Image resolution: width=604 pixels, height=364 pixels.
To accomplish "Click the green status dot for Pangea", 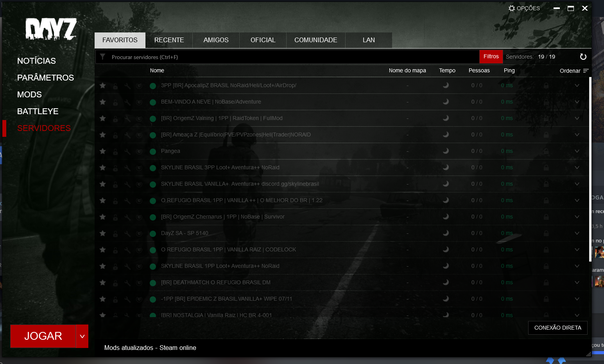I will pos(153,151).
